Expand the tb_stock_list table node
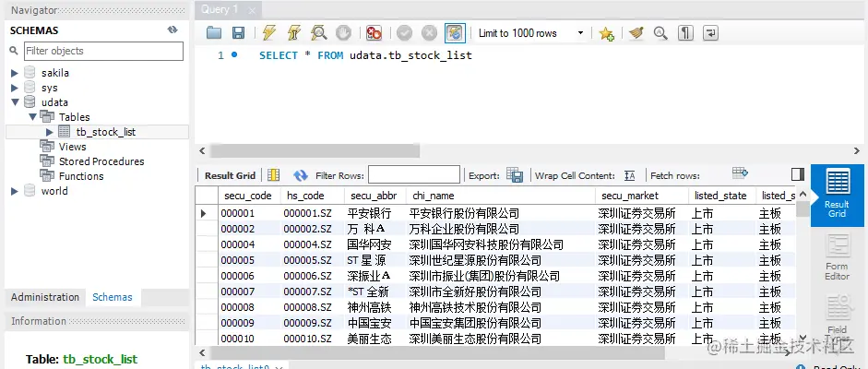Viewport: 868px width, 369px height. tap(50, 132)
